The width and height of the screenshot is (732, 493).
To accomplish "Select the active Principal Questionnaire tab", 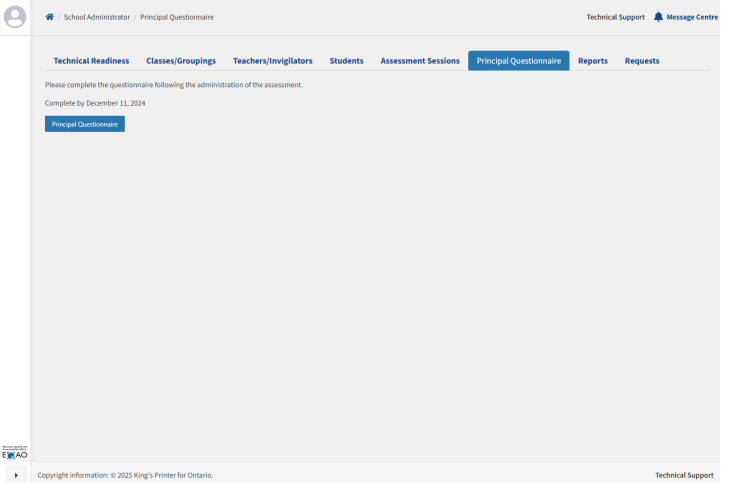I will pos(518,61).
